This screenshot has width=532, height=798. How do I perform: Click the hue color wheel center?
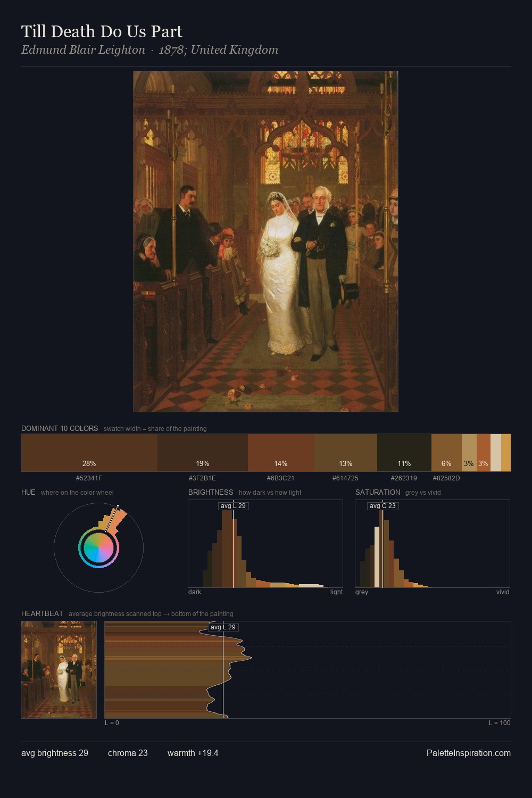point(98,547)
